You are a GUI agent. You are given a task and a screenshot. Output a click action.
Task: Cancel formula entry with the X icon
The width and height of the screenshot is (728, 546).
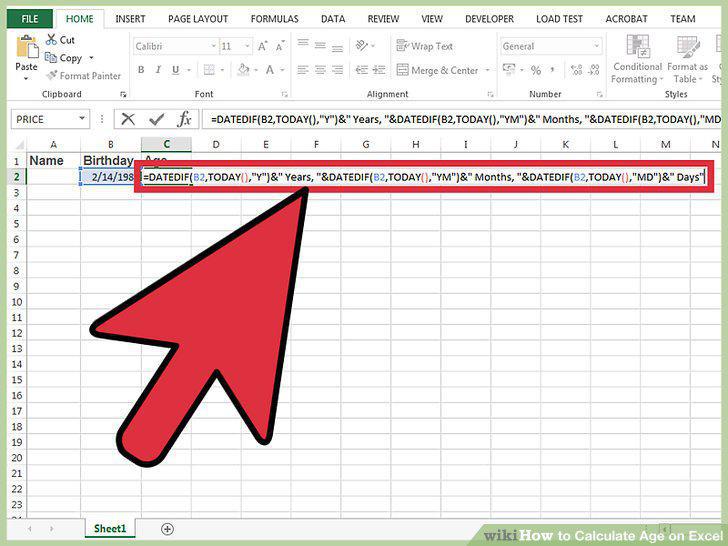128,119
